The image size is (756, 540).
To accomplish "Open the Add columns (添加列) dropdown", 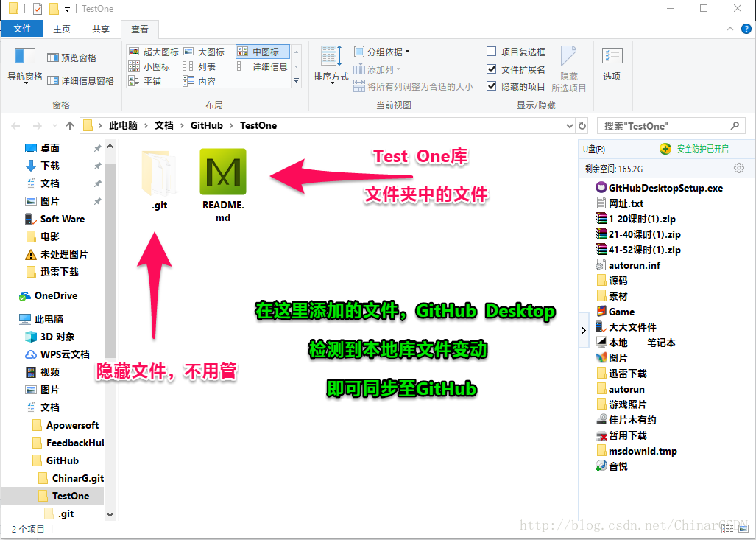I will click(x=377, y=69).
